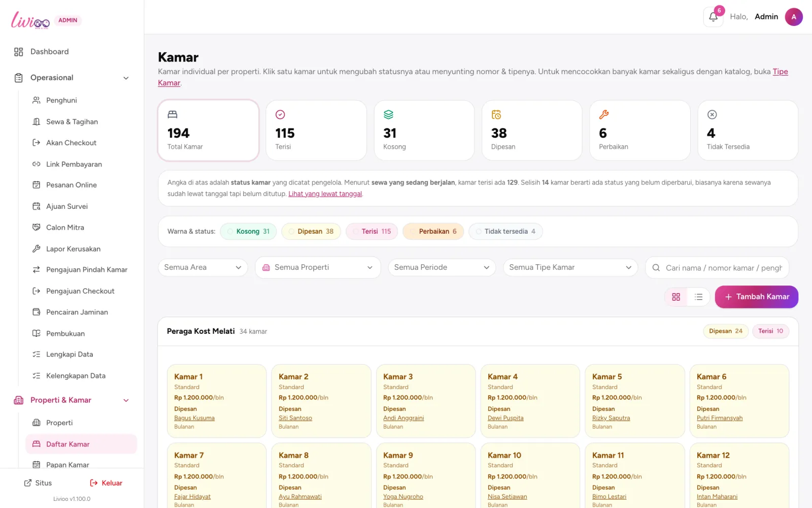Image resolution: width=812 pixels, height=508 pixels.
Task: Click the Tambah Kamar button
Action: point(757,297)
